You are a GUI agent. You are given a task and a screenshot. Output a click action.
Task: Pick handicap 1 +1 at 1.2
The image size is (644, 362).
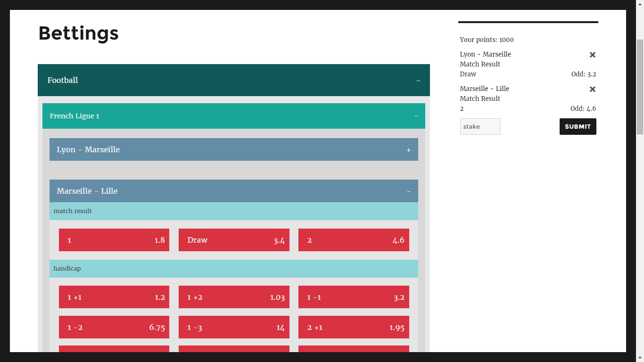pyautogui.click(x=114, y=297)
